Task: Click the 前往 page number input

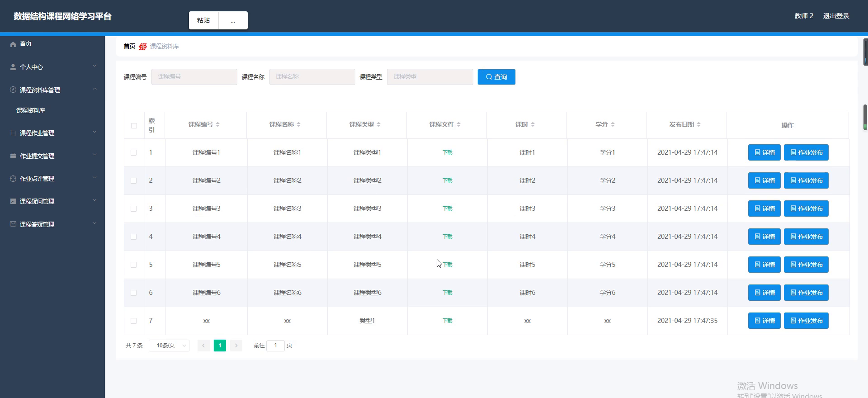Action: (275, 346)
